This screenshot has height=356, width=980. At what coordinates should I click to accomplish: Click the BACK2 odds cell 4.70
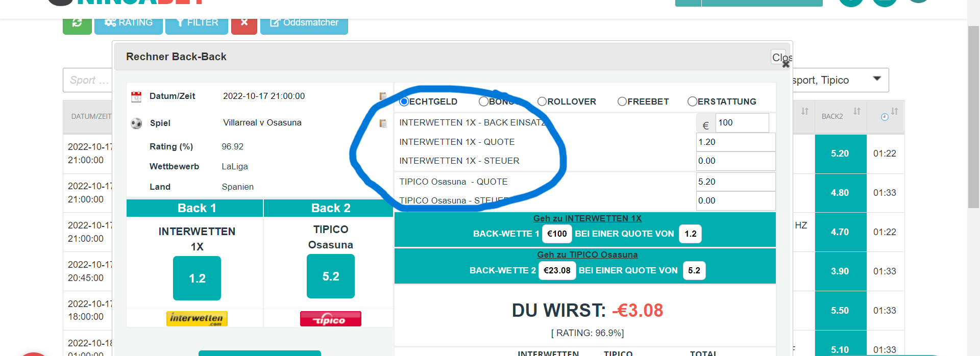(x=841, y=232)
